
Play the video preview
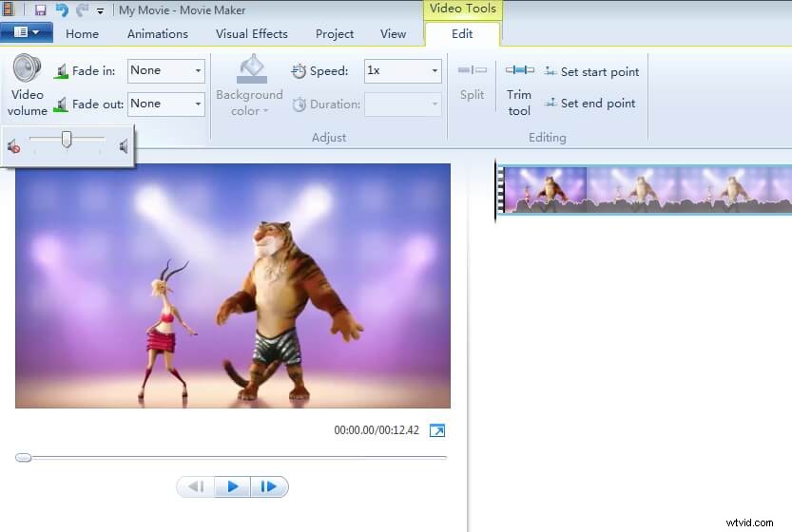[x=232, y=486]
